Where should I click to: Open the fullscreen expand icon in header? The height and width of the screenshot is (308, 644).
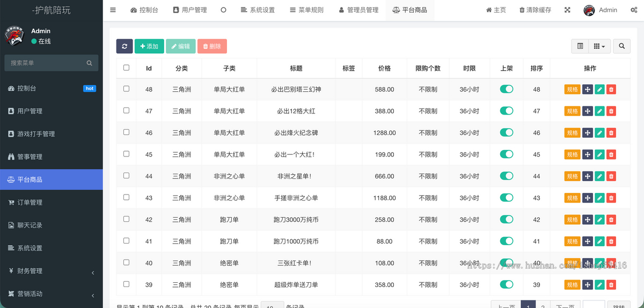pos(568,10)
